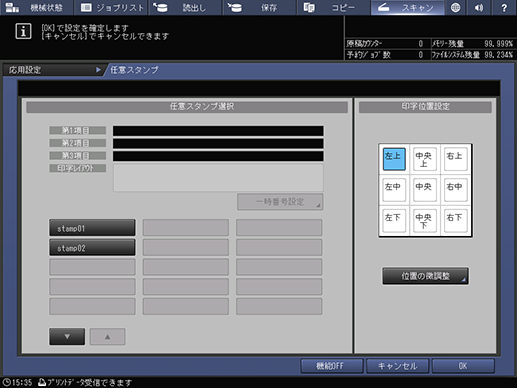Switch to the コピー tab
The width and height of the screenshot is (517, 388).
click(x=333, y=7)
